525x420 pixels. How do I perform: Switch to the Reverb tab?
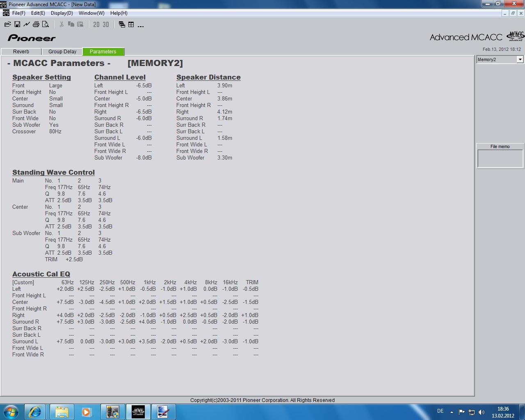[21, 52]
